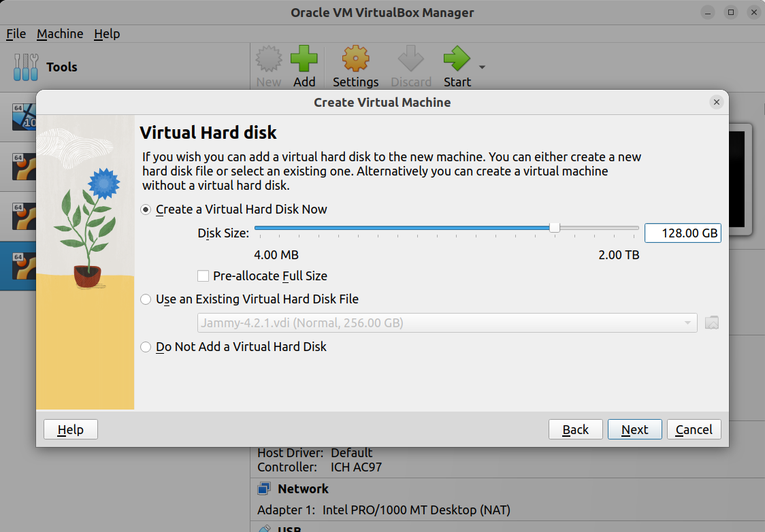Open Settings via the gear icon
Image resolution: width=765 pixels, height=532 pixels.
356,59
